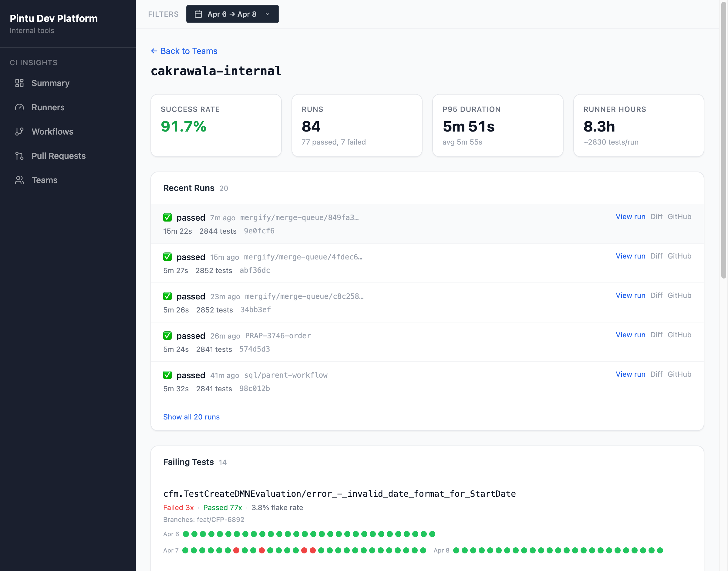Click View run for the 7m ago run
728x571 pixels.
[x=630, y=217]
